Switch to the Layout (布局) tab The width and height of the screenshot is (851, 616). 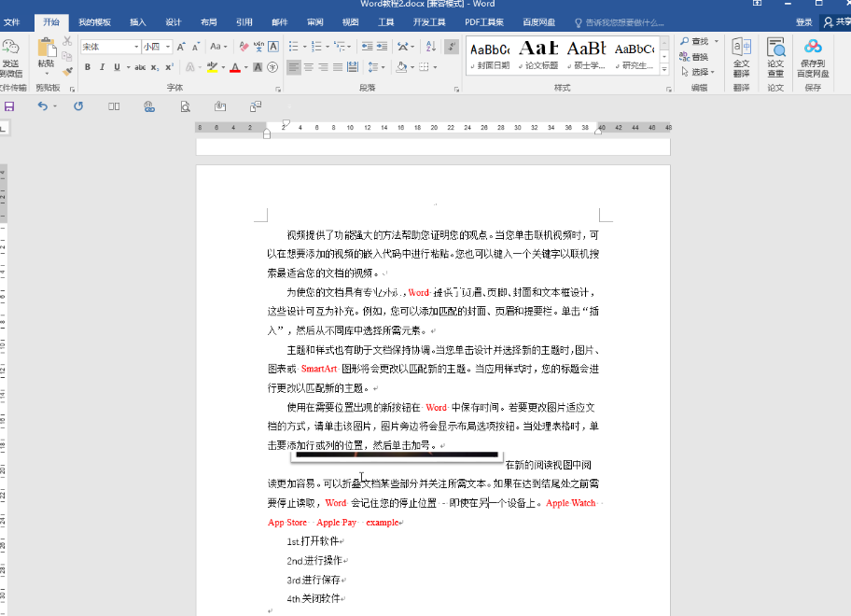pos(208,22)
